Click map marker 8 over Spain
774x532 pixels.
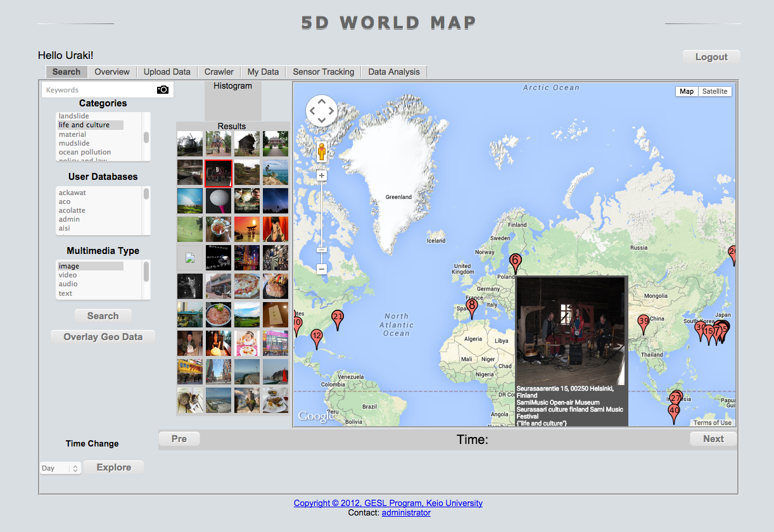(472, 306)
